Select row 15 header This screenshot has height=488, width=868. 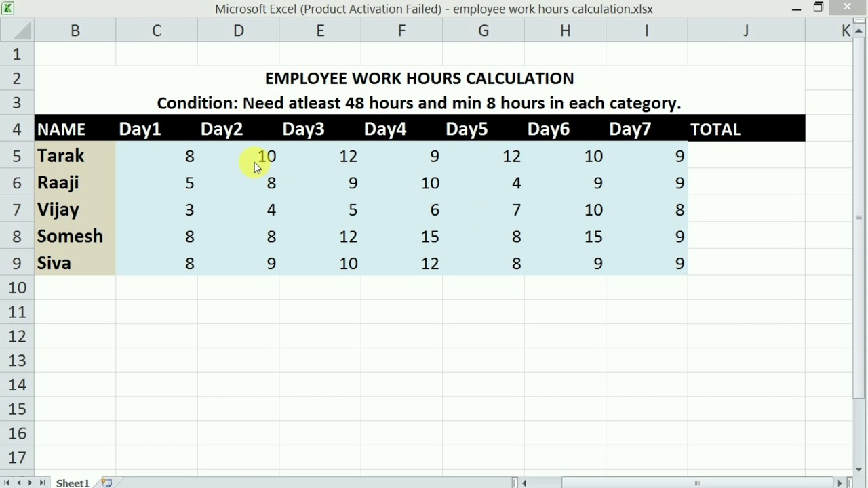(x=17, y=409)
